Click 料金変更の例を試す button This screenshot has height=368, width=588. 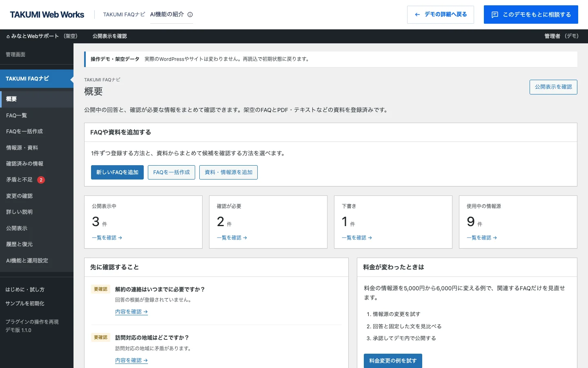[x=393, y=361]
